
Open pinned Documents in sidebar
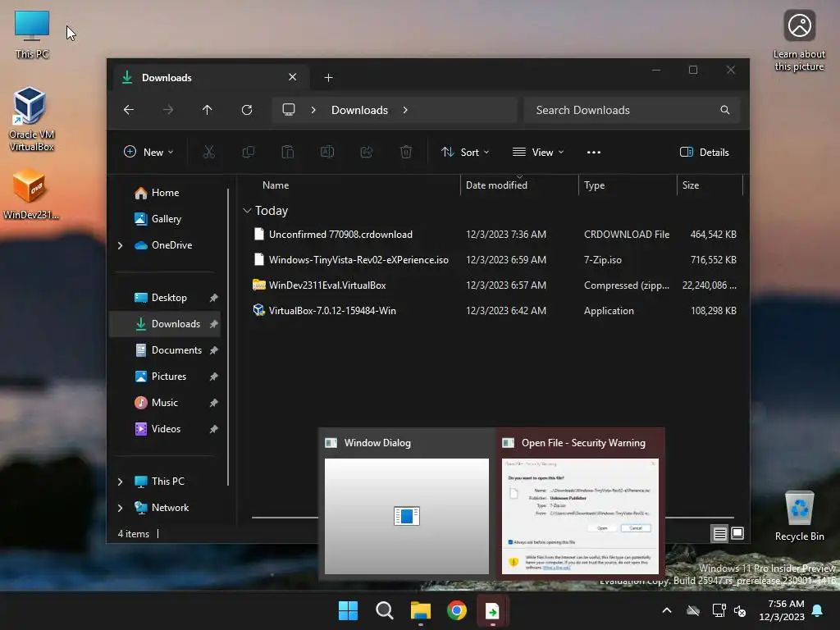coord(176,350)
